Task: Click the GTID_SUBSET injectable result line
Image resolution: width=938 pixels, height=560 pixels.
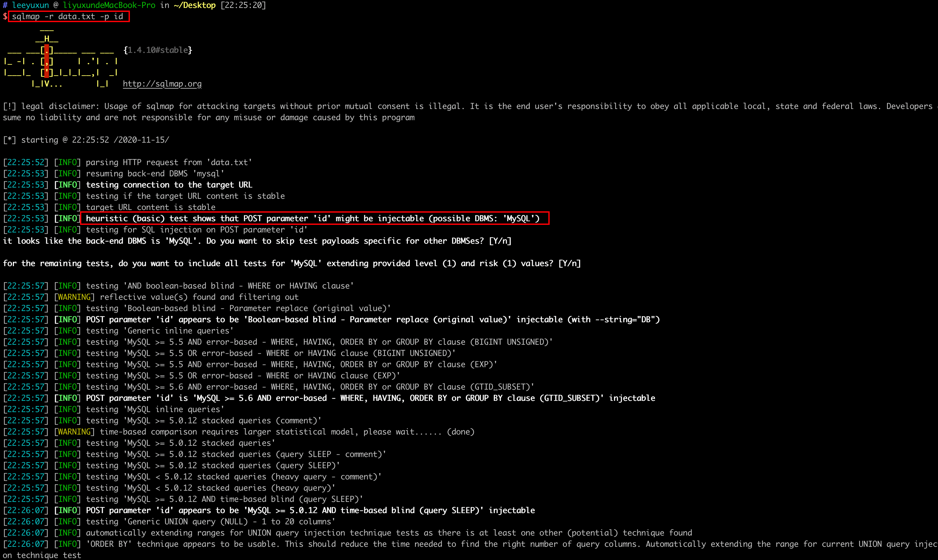Action: coord(370,398)
